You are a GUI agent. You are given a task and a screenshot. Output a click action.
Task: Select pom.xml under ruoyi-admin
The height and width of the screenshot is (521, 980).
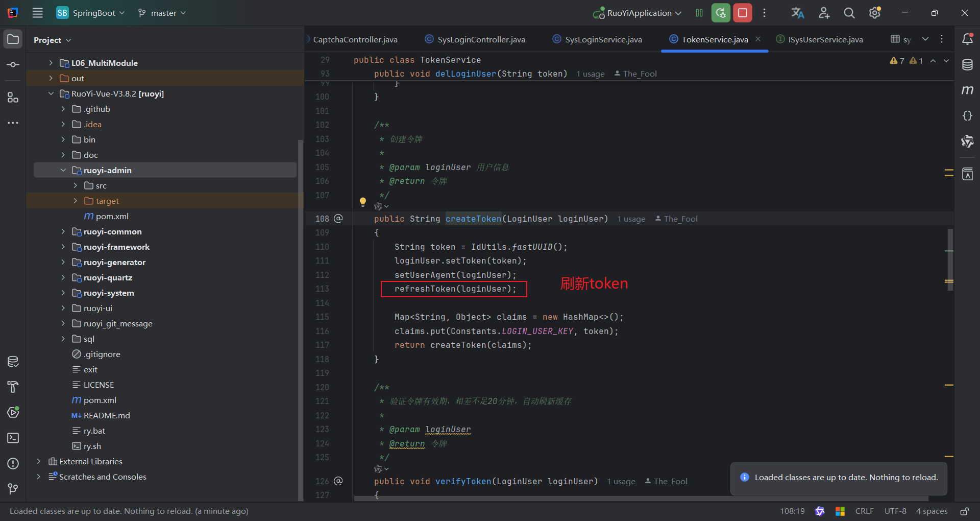pos(112,216)
